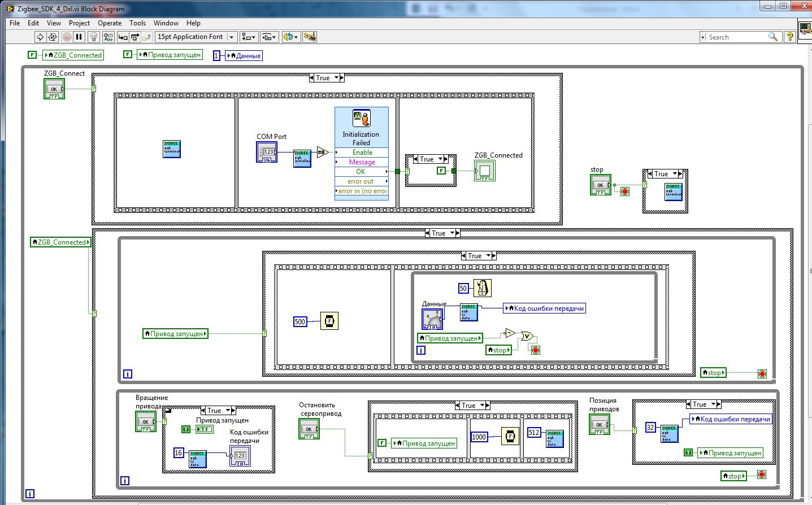Open case selector of ZGB_Connect case structure
Viewport: 812px width, 505px height.
click(327, 78)
